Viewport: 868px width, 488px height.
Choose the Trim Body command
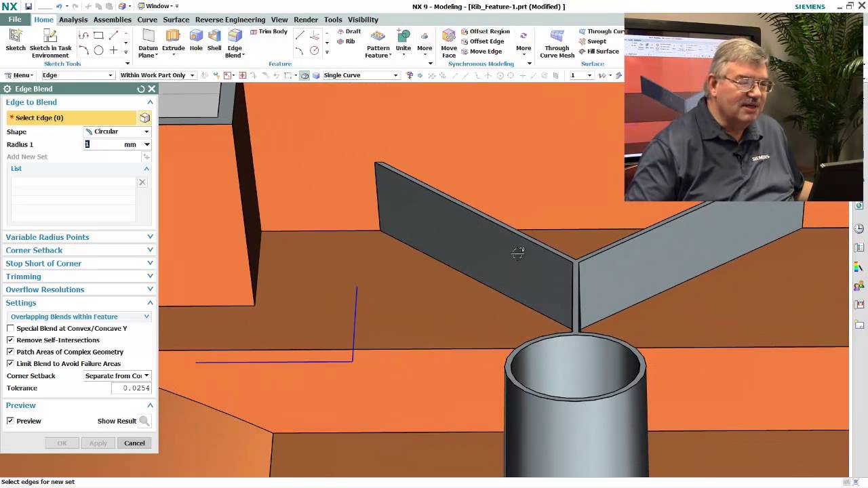click(x=269, y=31)
